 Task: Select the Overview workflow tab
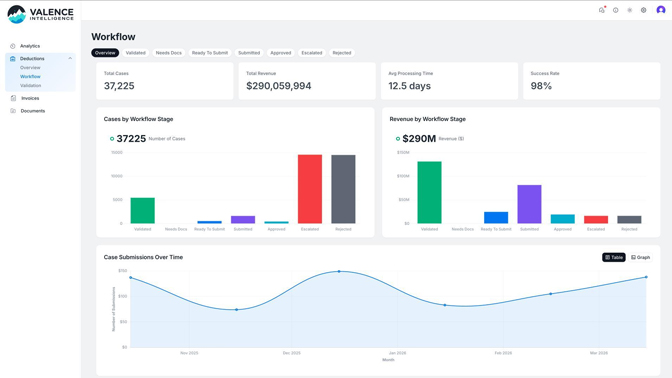click(x=105, y=53)
